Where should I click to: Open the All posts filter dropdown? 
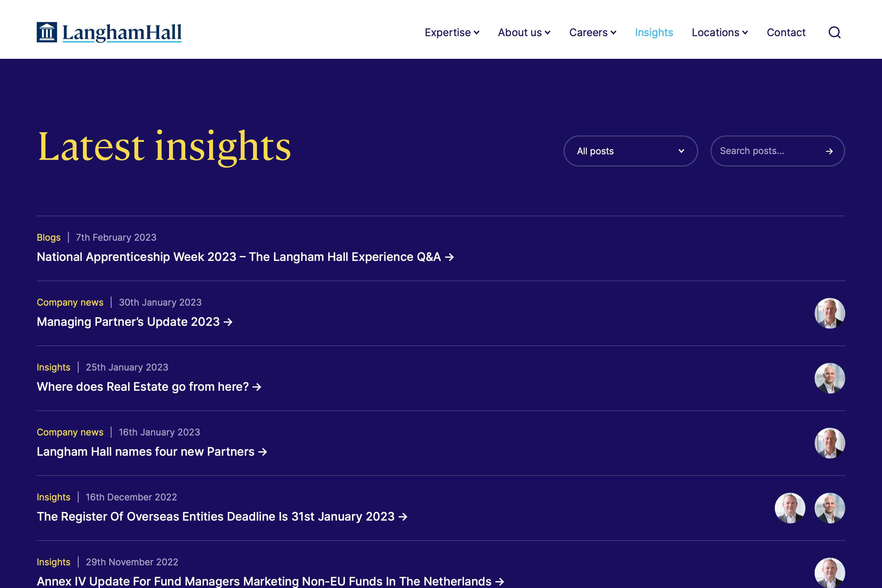point(631,151)
